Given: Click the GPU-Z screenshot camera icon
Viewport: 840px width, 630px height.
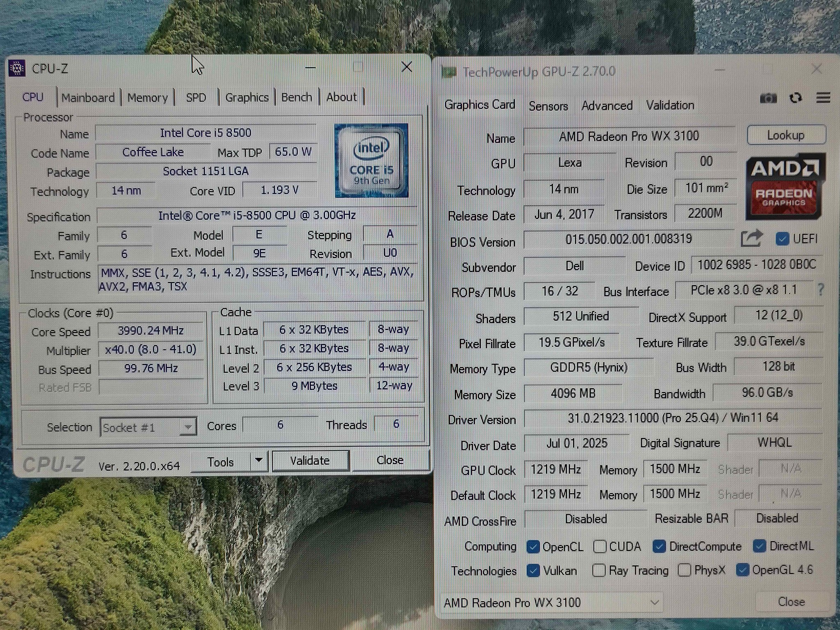Looking at the screenshot, I should pos(768,98).
